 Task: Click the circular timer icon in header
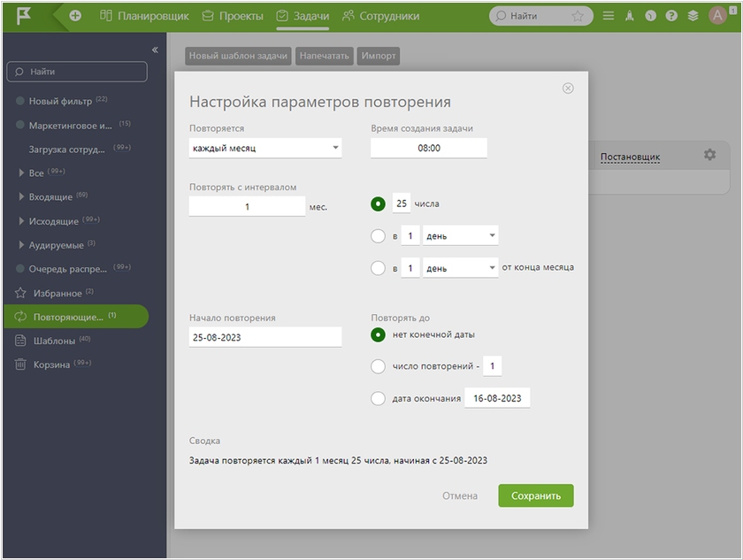tap(651, 16)
